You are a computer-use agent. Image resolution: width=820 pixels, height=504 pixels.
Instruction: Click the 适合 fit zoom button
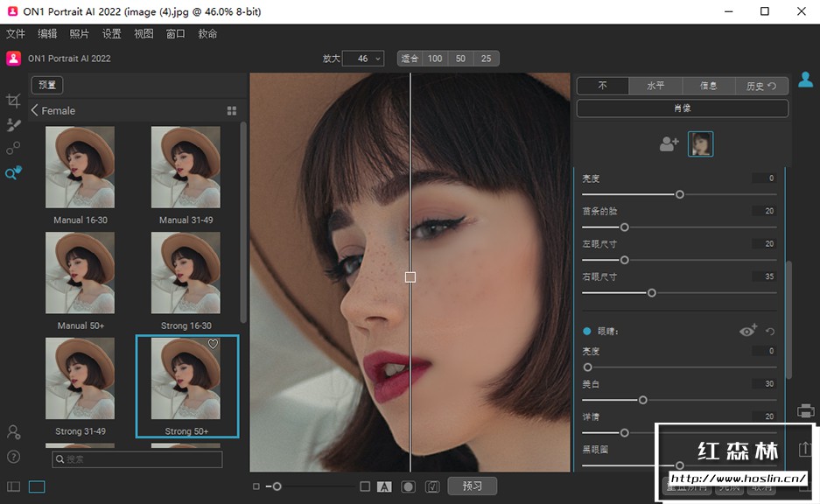410,59
